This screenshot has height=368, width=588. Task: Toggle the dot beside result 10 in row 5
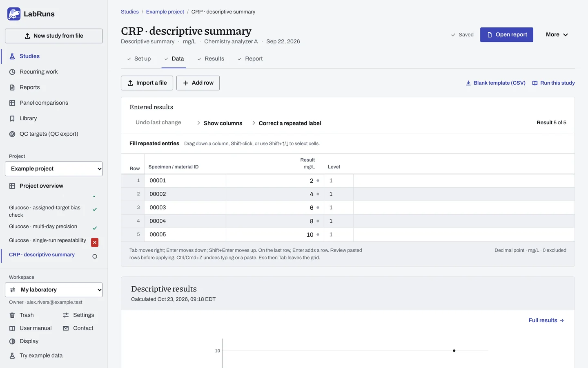click(x=318, y=235)
